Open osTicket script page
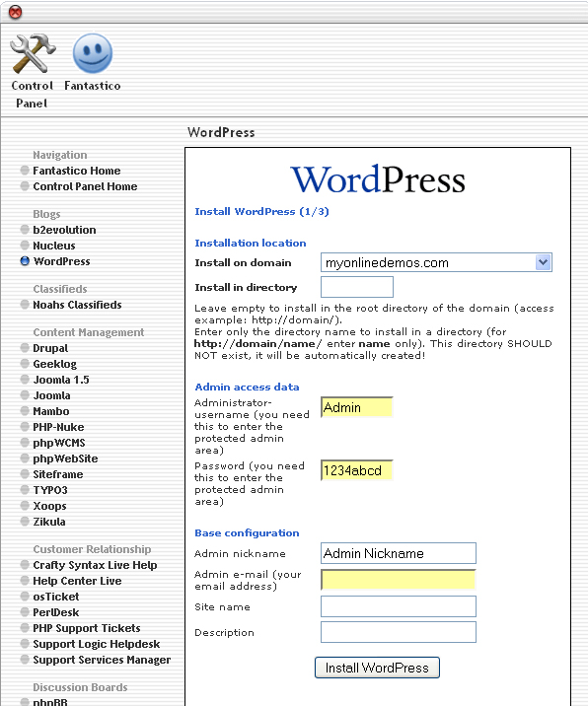The height and width of the screenshot is (706, 588). pos(56,597)
